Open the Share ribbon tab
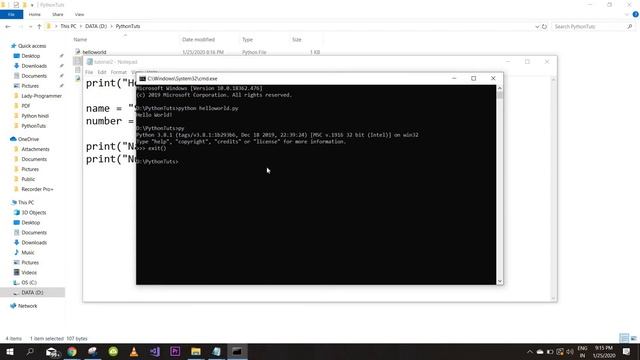This screenshot has height=360, width=640. pyautogui.click(x=58, y=14)
